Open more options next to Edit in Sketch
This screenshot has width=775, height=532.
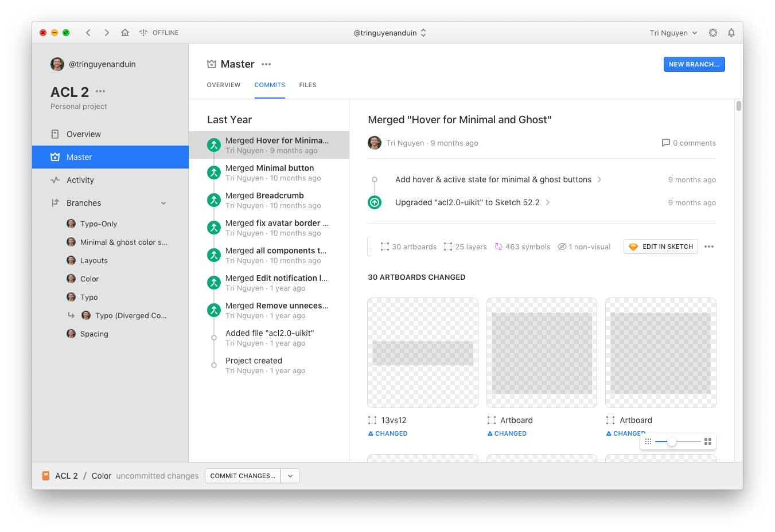709,247
